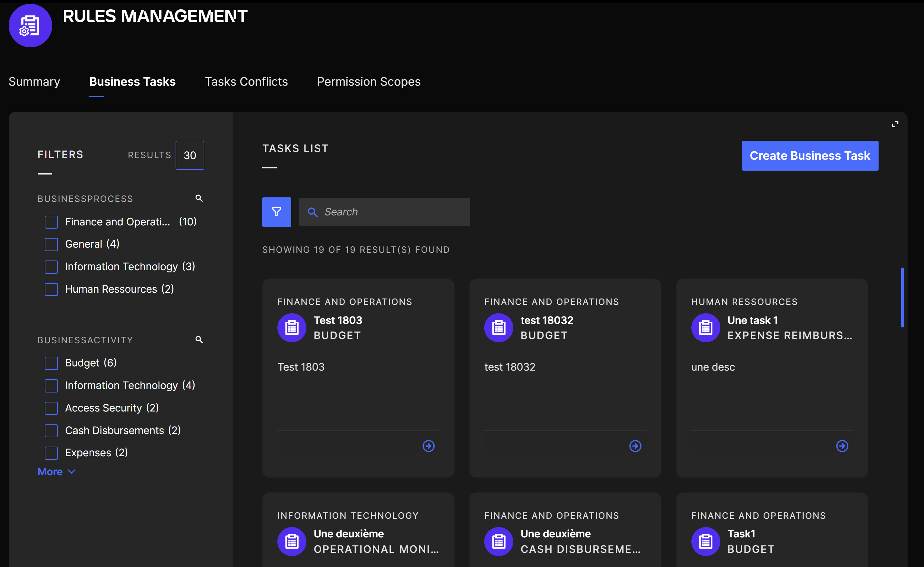Click the Task1 Budget clipboard icon

tap(705, 541)
